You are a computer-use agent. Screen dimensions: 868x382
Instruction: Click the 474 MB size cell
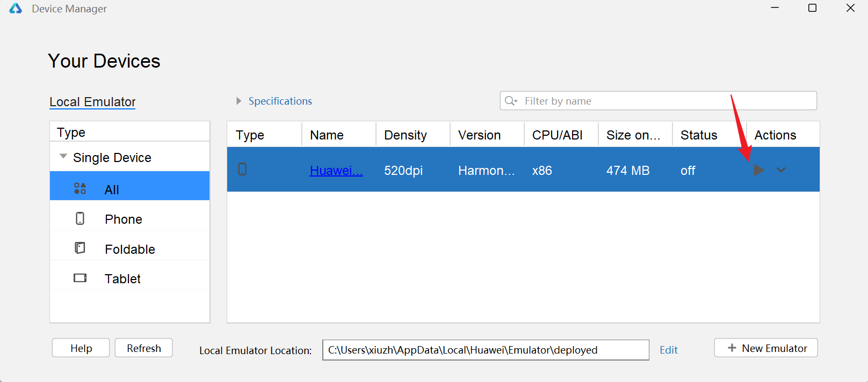[x=628, y=171]
